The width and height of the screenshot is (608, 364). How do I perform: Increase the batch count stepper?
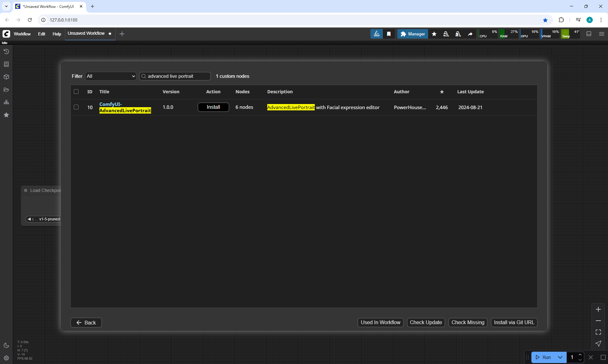click(580, 355)
